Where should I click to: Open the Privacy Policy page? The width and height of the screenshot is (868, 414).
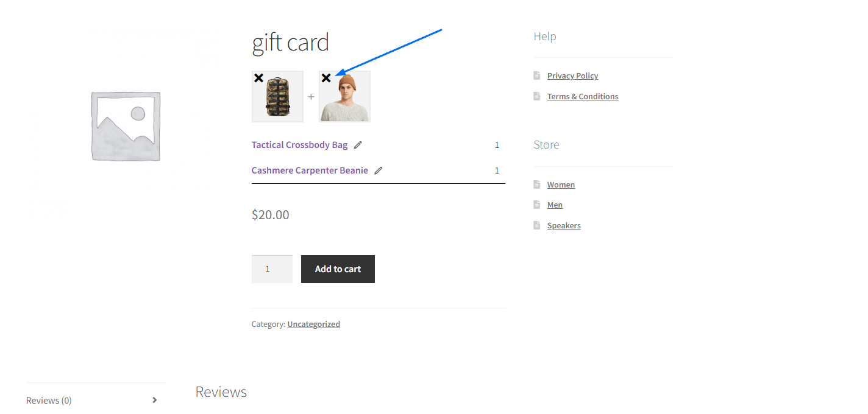tap(572, 75)
